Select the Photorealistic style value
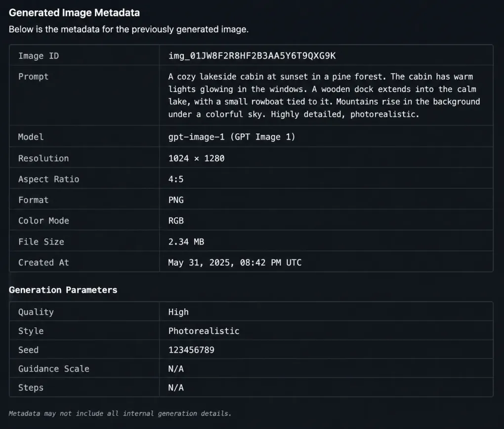The image size is (504, 429). pos(204,331)
